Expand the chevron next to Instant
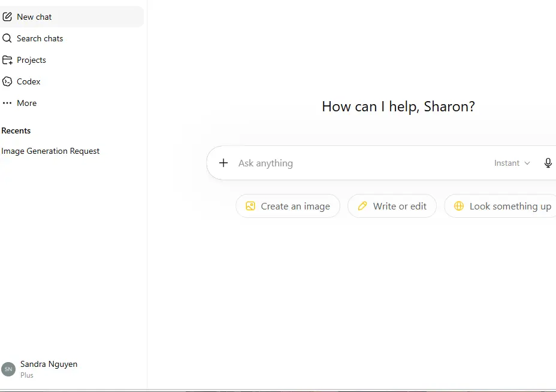The height and width of the screenshot is (392, 556). pyautogui.click(x=527, y=163)
